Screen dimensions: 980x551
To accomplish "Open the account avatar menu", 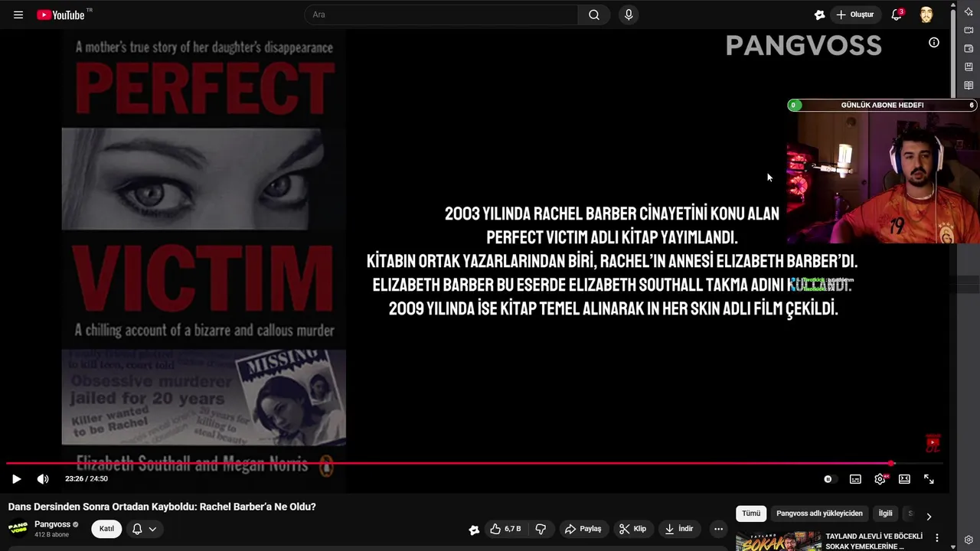I will point(926,15).
